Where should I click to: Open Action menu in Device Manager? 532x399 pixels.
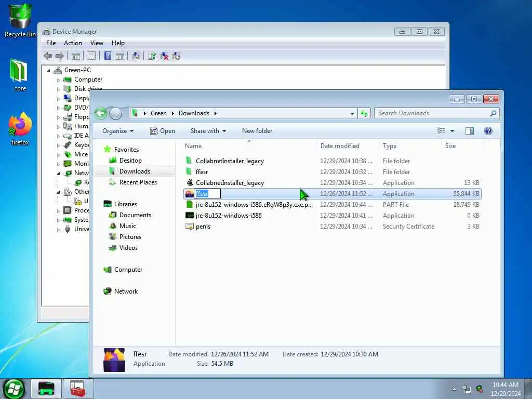tap(73, 43)
